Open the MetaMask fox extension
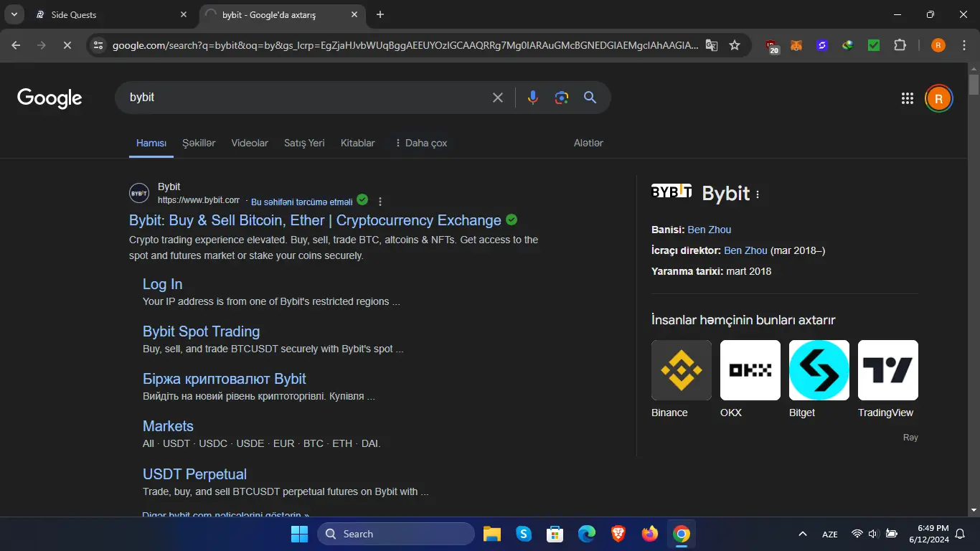Image resolution: width=980 pixels, height=551 pixels. pyautogui.click(x=796, y=45)
